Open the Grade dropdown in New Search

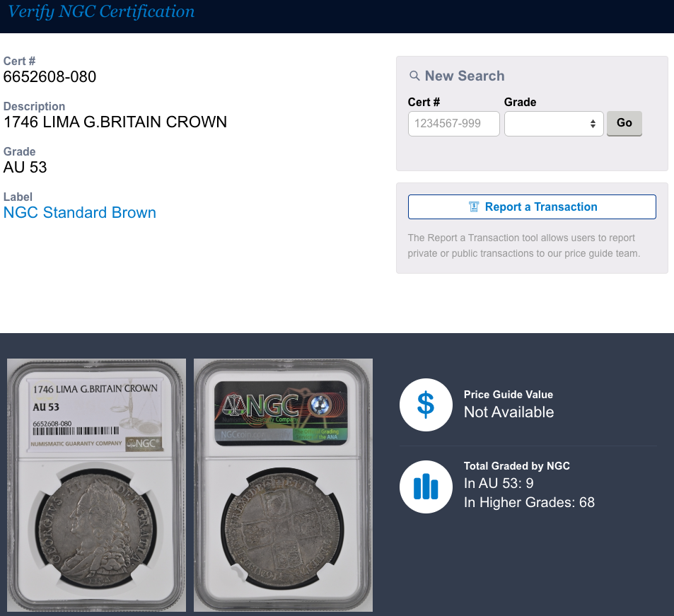[x=554, y=124]
